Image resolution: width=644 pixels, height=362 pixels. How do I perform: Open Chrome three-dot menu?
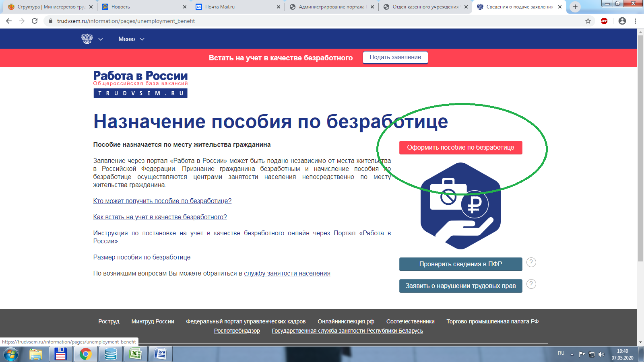click(636, 21)
